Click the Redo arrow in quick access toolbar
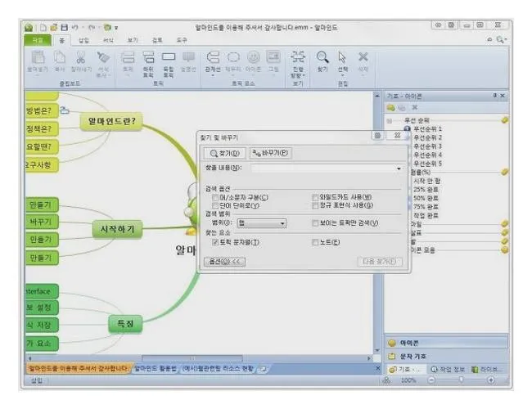 click(x=92, y=28)
